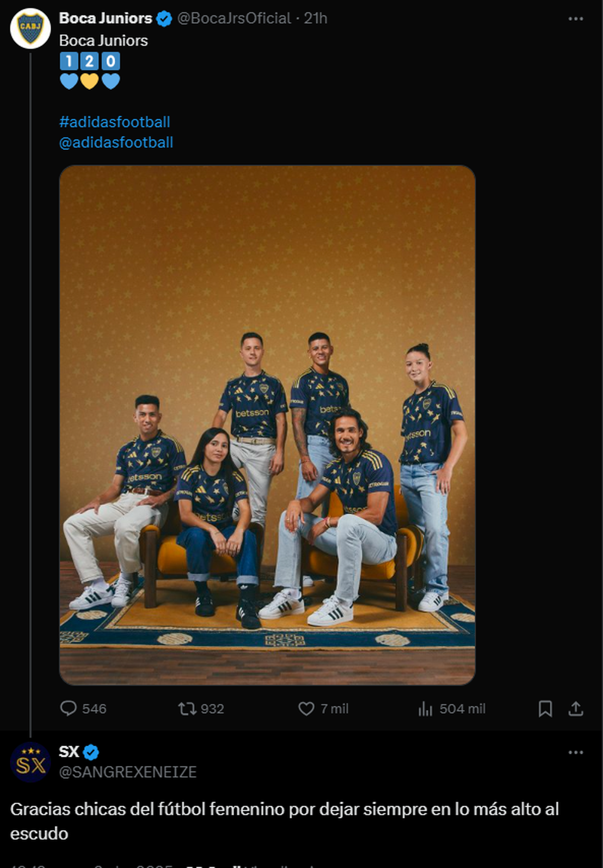Click the SX verified badge
Viewport: 603px width, 868px height.
point(91,752)
